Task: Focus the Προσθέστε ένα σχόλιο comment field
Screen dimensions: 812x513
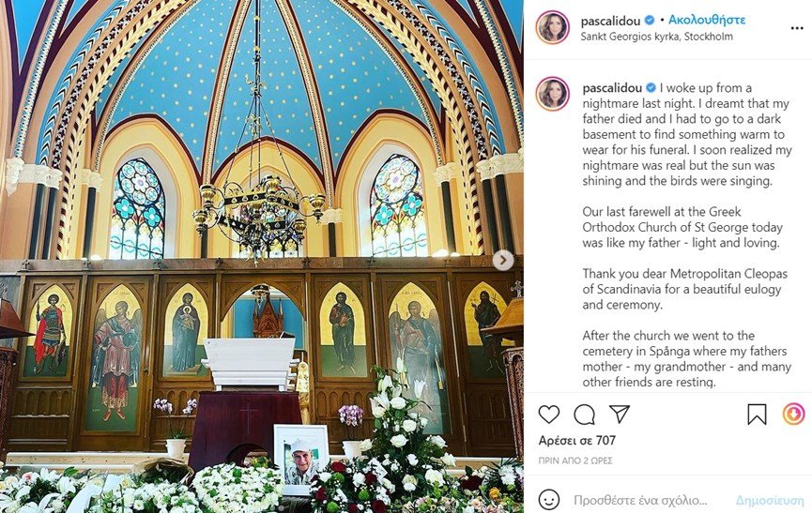Action: pos(640,501)
